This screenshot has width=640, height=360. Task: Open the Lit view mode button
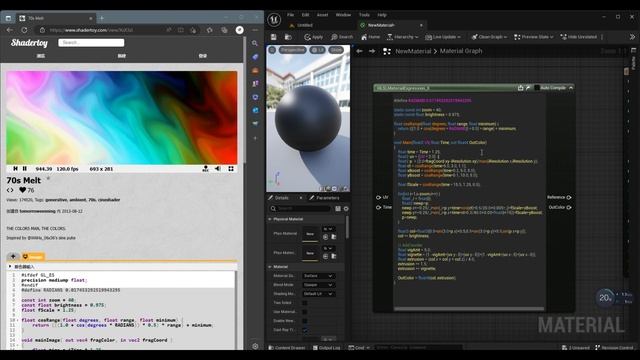click(317, 50)
